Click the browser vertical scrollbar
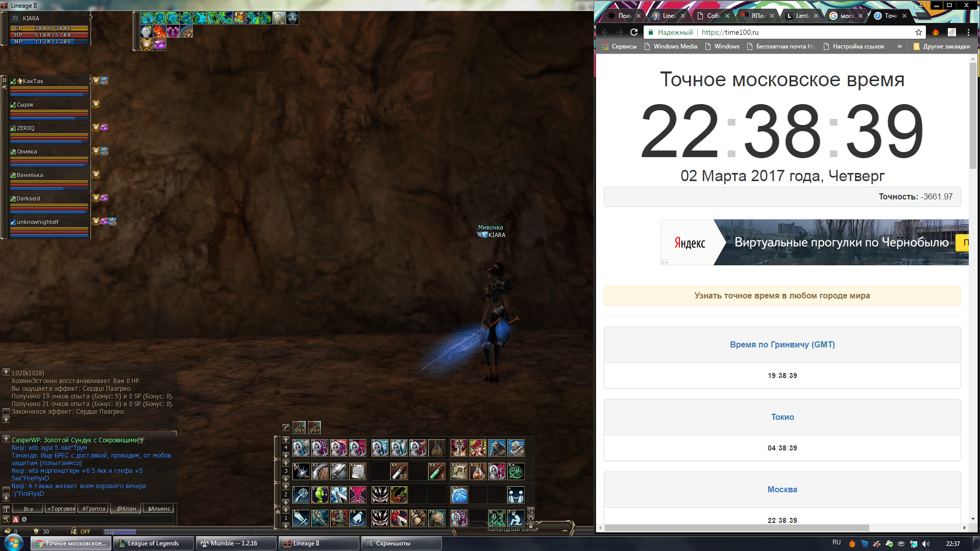Viewport: 980px width, 551px height. point(973,115)
